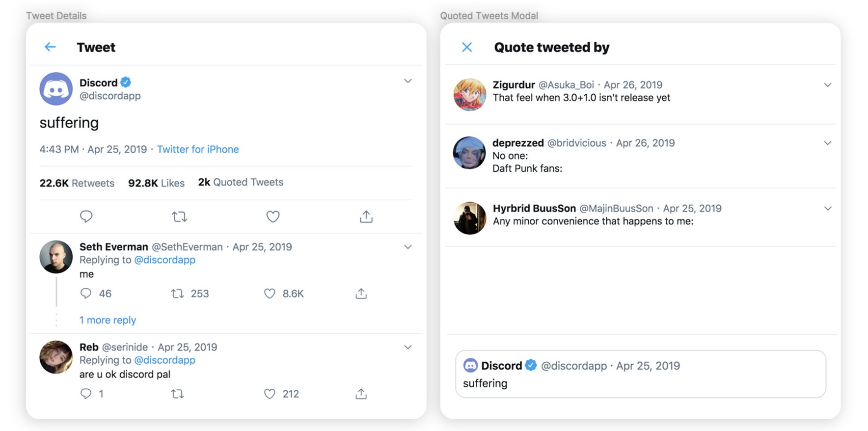Open chevron menu on deprezzed's quote tweet
Image resolution: width=868 pixels, height=431 pixels.
coord(828,143)
